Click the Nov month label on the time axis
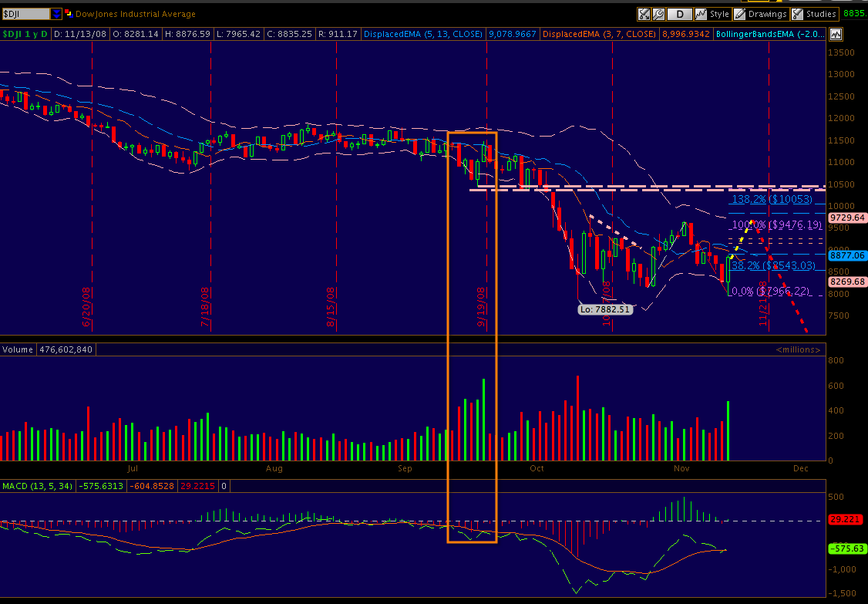The width and height of the screenshot is (868, 604). 681,468
